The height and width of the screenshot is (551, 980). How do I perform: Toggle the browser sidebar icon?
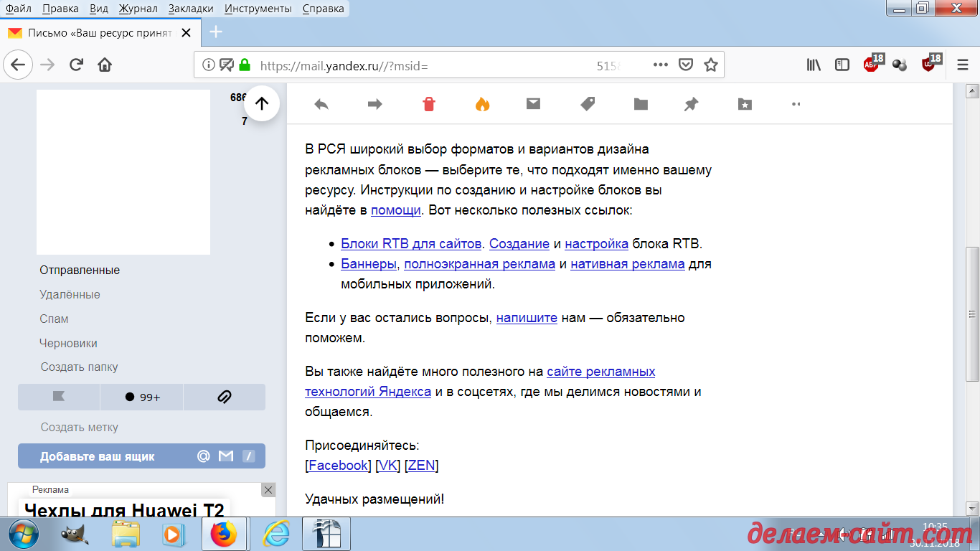pos(842,65)
